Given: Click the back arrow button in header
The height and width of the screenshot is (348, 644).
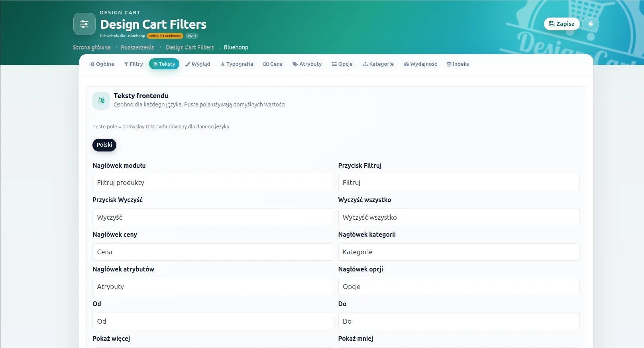Looking at the screenshot, I should 591,24.
